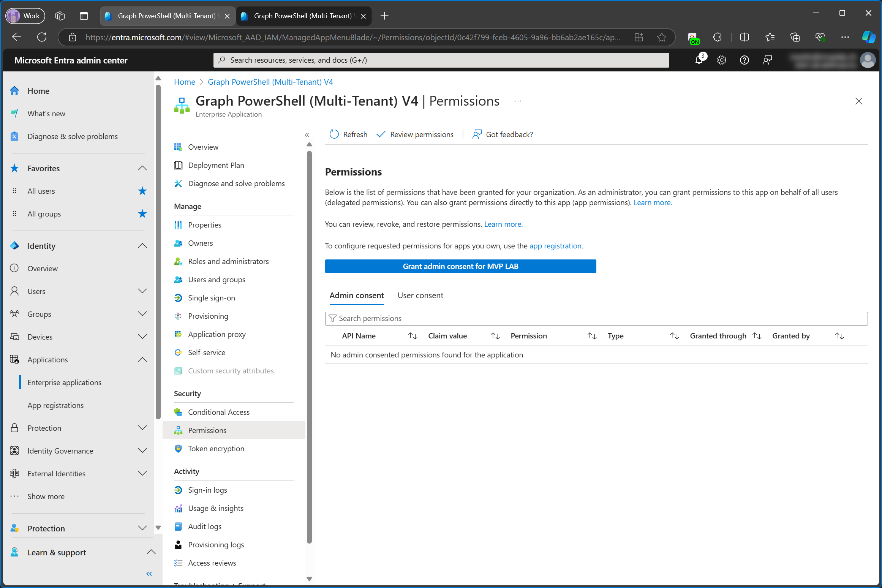Viewport: 882px width, 588px height.
Task: Sort by Granted by column arrows
Action: point(839,336)
